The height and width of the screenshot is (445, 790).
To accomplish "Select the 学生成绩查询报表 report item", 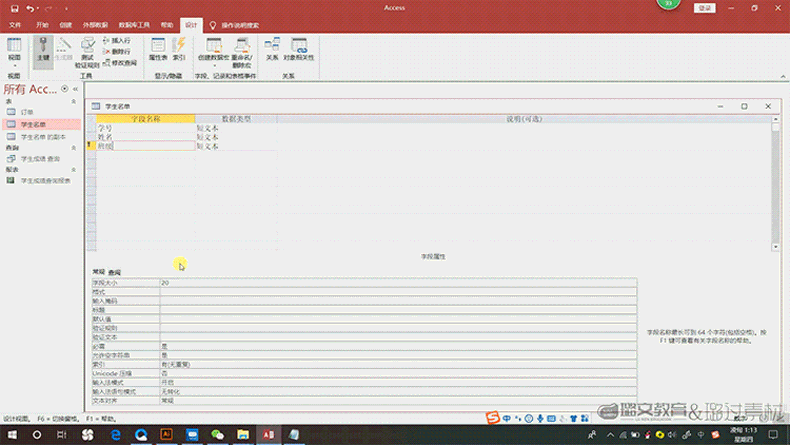I will [x=41, y=180].
